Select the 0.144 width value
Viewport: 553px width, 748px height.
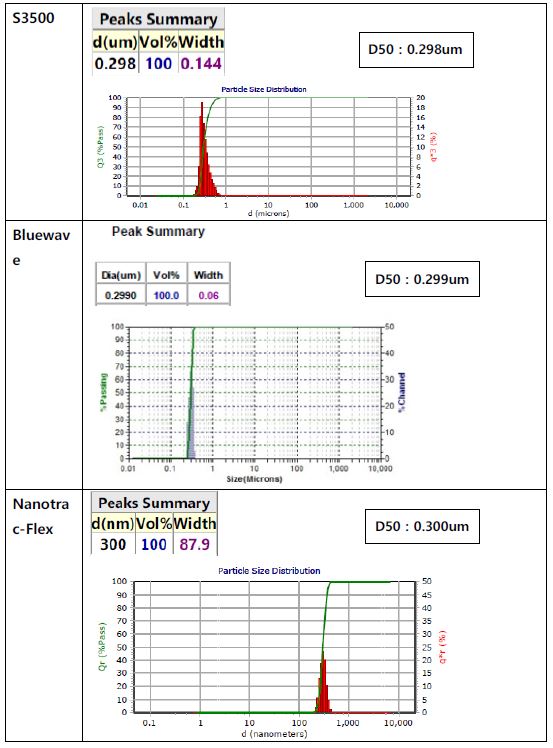201,63
